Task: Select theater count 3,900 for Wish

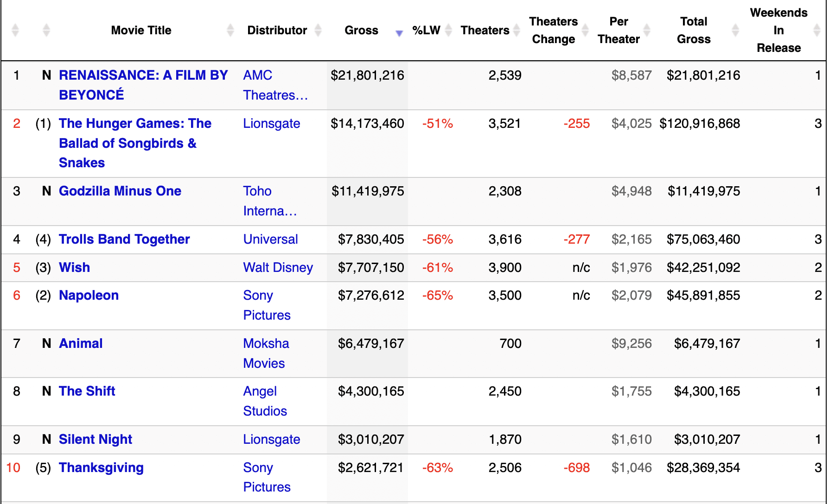Action: 505,267
